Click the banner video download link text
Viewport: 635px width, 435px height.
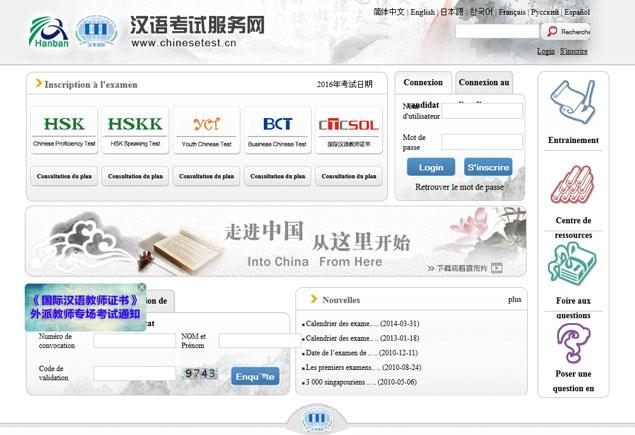[x=462, y=268]
